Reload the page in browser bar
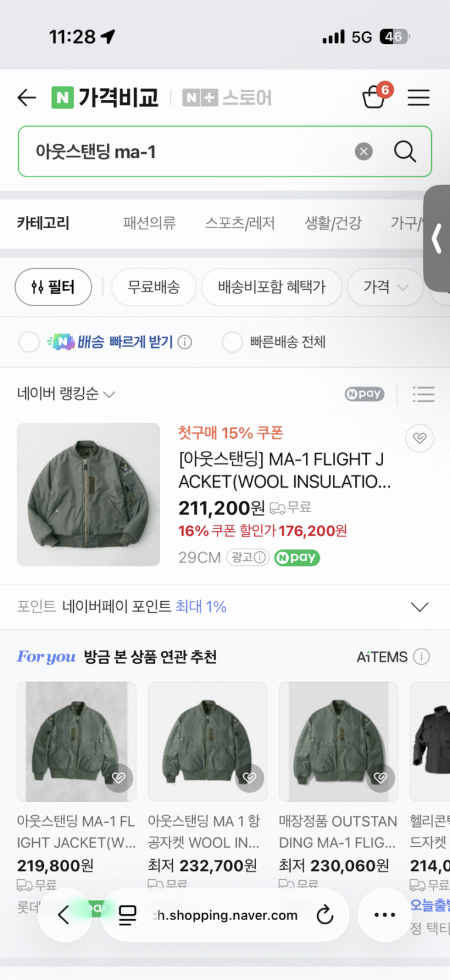The height and width of the screenshot is (980, 450). point(325,915)
